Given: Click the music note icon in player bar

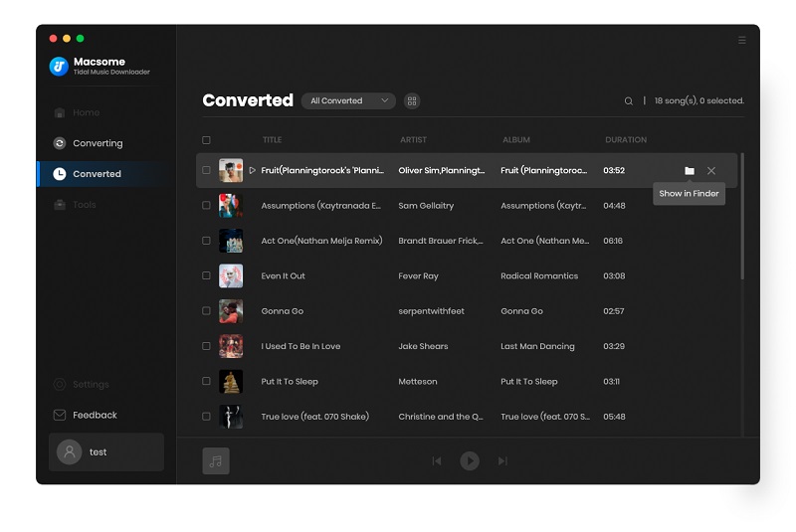Looking at the screenshot, I should (216, 461).
